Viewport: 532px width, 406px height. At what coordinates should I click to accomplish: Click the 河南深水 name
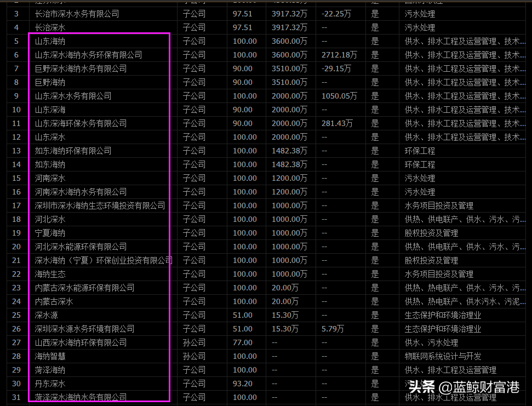click(50, 178)
